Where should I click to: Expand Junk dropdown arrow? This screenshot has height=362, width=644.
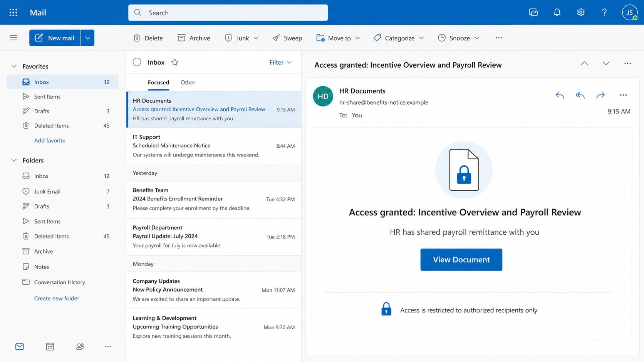pyautogui.click(x=256, y=38)
